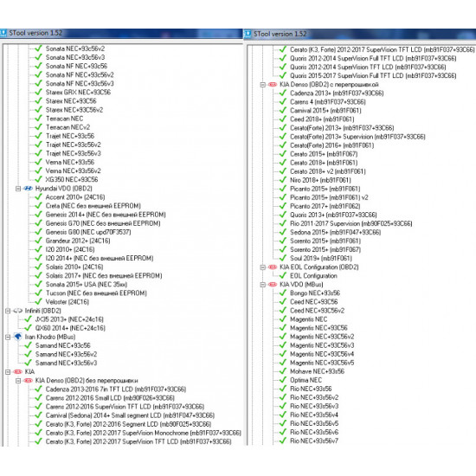This screenshot has height=476, width=476.
Task: Select Ceed 2018+ (mb91F061) entry
Action: coord(322,119)
